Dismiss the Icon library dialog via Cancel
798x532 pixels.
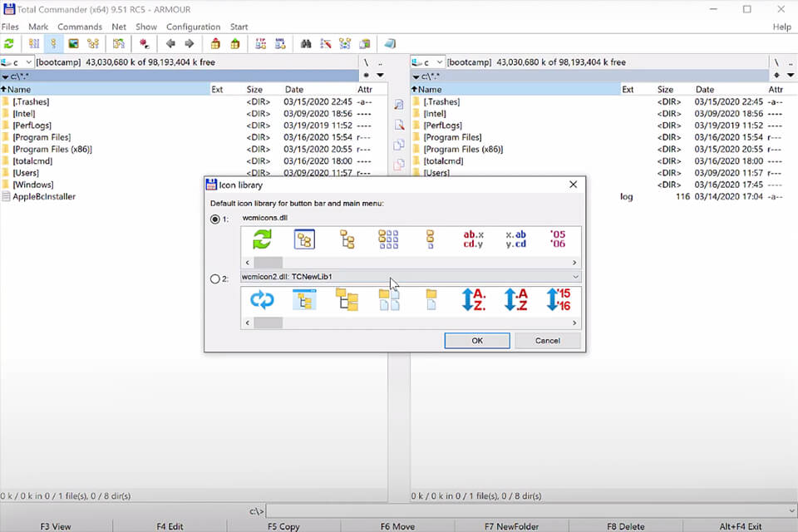pos(548,340)
